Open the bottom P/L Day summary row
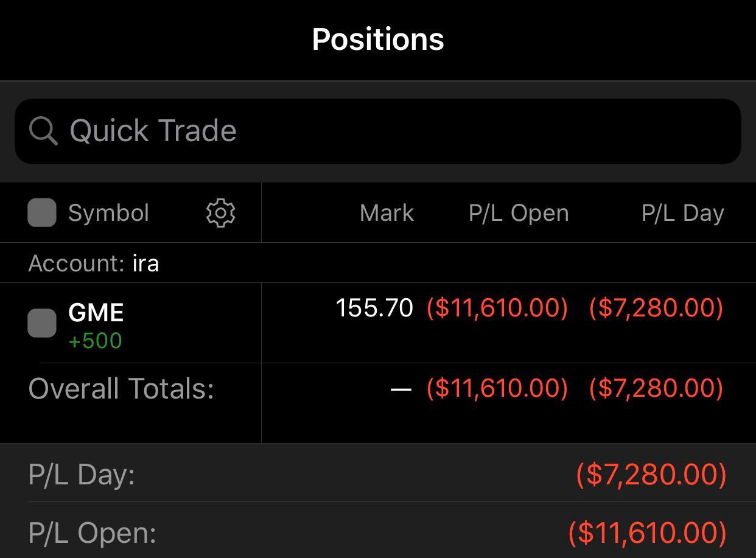The image size is (756, 558). coord(378,473)
